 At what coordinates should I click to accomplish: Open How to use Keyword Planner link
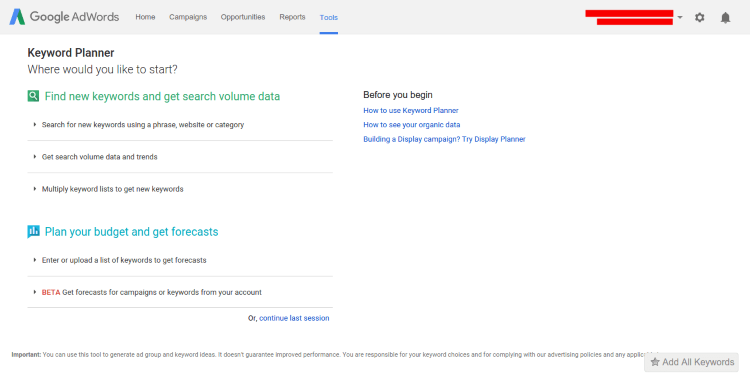(411, 110)
